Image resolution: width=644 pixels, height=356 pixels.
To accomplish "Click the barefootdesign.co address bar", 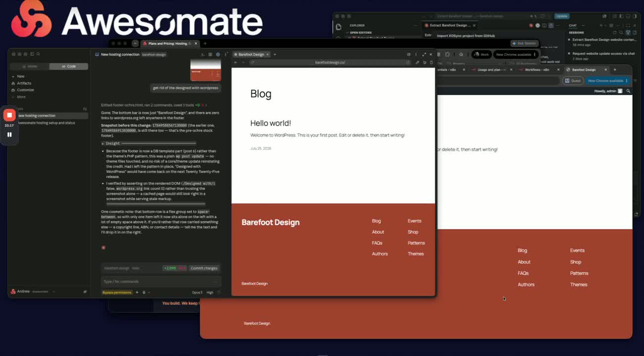I will click(x=330, y=62).
